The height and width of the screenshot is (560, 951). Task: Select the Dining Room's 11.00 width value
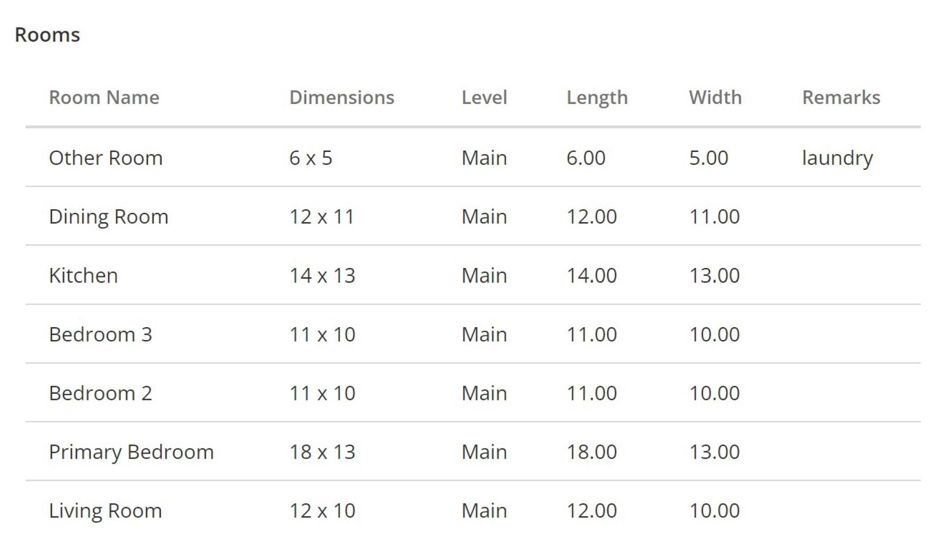714,216
